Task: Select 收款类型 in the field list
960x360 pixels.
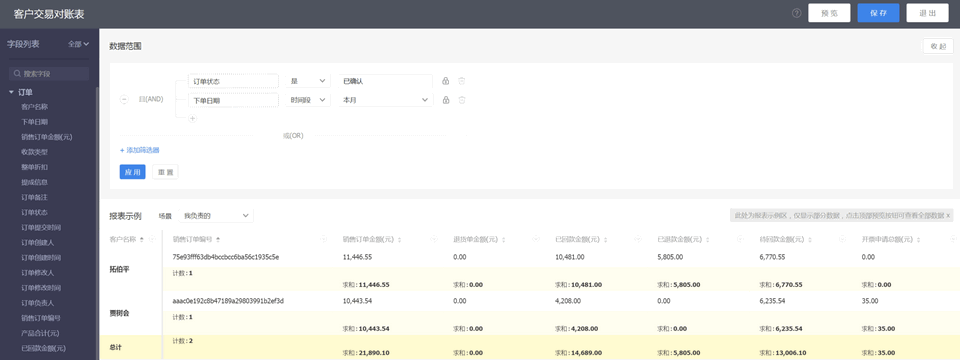Action: coord(34,152)
